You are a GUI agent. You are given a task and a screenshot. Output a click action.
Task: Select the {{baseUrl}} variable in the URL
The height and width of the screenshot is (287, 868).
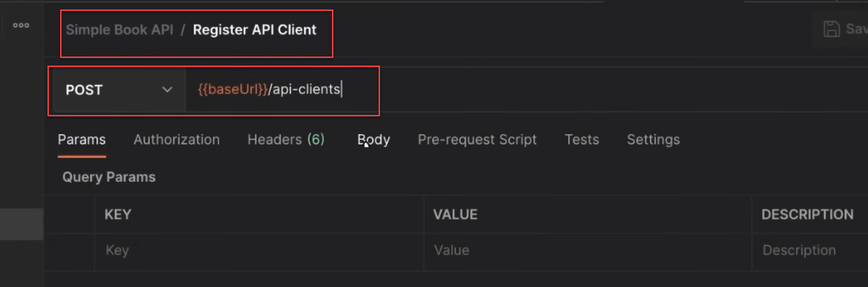click(x=232, y=89)
